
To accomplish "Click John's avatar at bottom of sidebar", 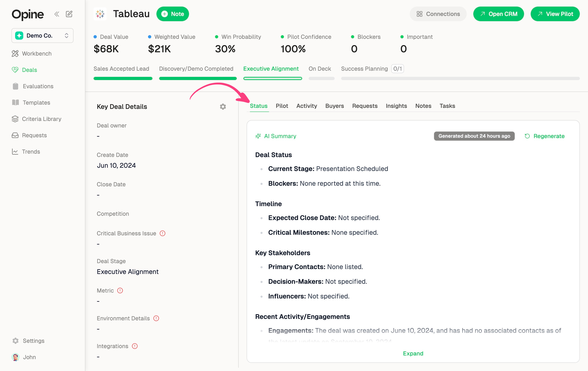I will tap(15, 357).
